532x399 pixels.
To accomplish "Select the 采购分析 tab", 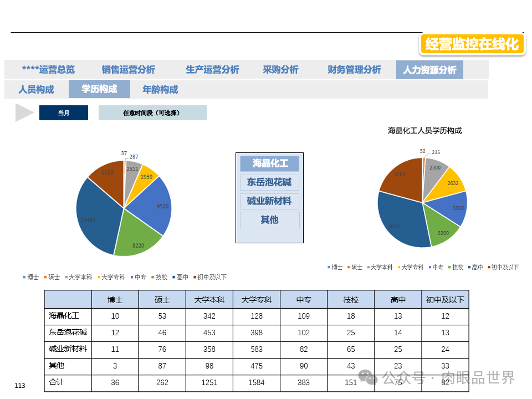I will 280,70.
